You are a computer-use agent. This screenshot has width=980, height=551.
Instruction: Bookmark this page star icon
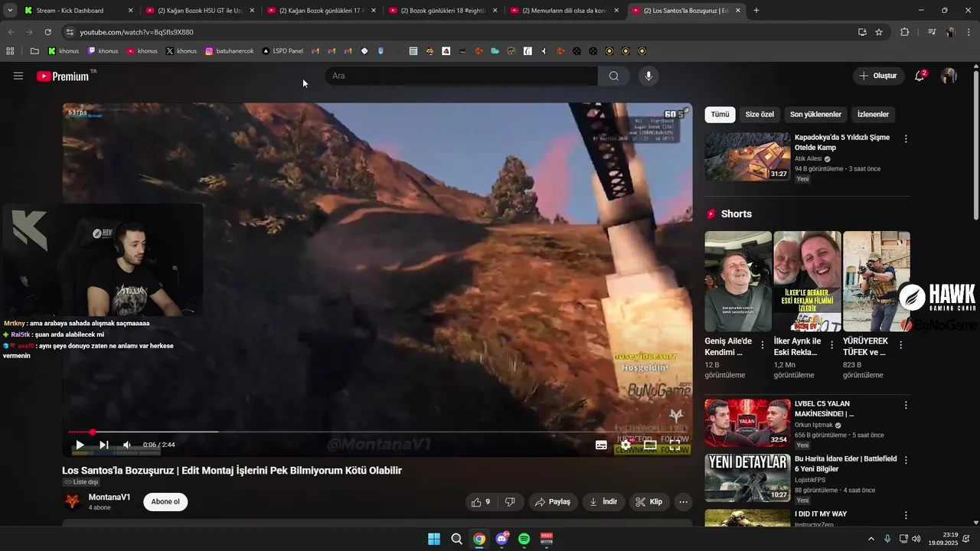(x=879, y=32)
